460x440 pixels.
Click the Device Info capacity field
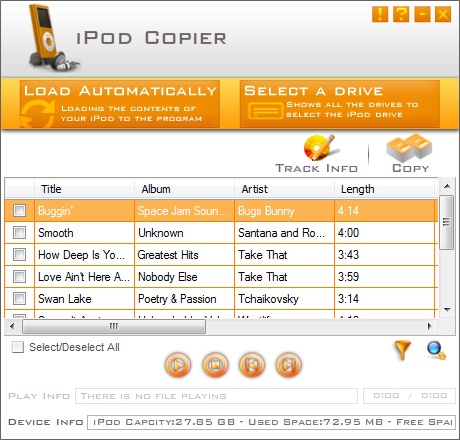click(271, 422)
